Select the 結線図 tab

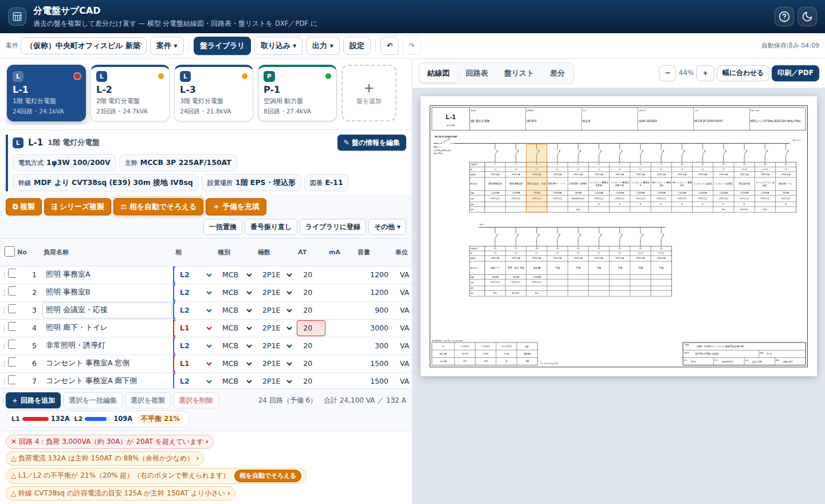point(438,73)
